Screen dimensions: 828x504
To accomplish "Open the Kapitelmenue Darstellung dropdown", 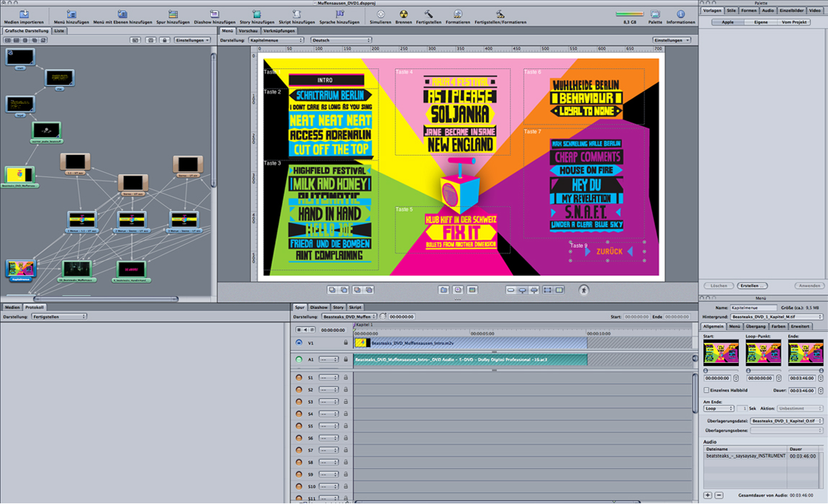I will pyautogui.click(x=276, y=40).
